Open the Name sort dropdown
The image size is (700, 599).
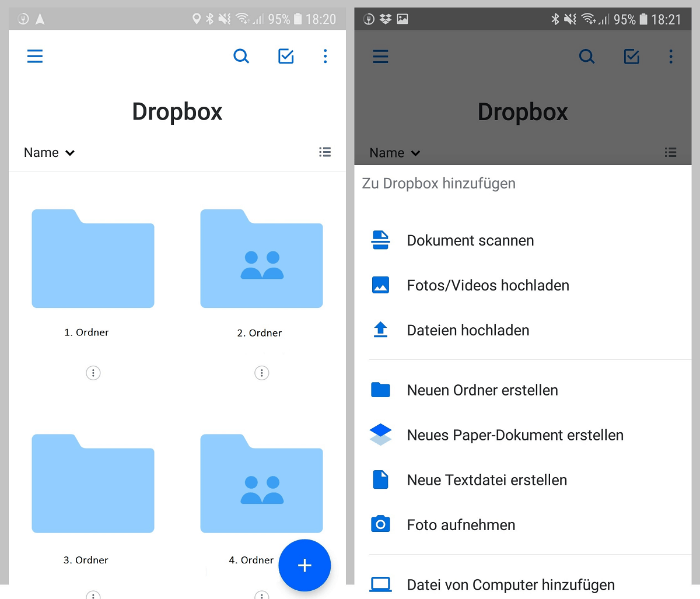click(x=49, y=152)
